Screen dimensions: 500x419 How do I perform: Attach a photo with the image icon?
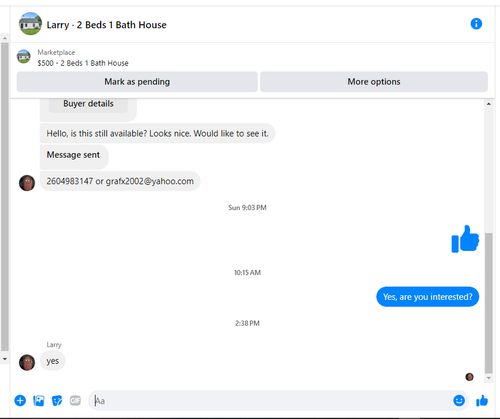pyautogui.click(x=39, y=400)
